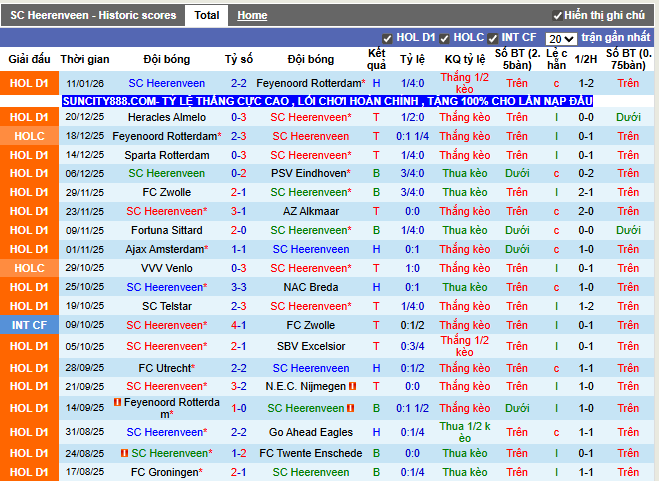Click FC Zwolle in the 29/11/25 row

click(166, 192)
